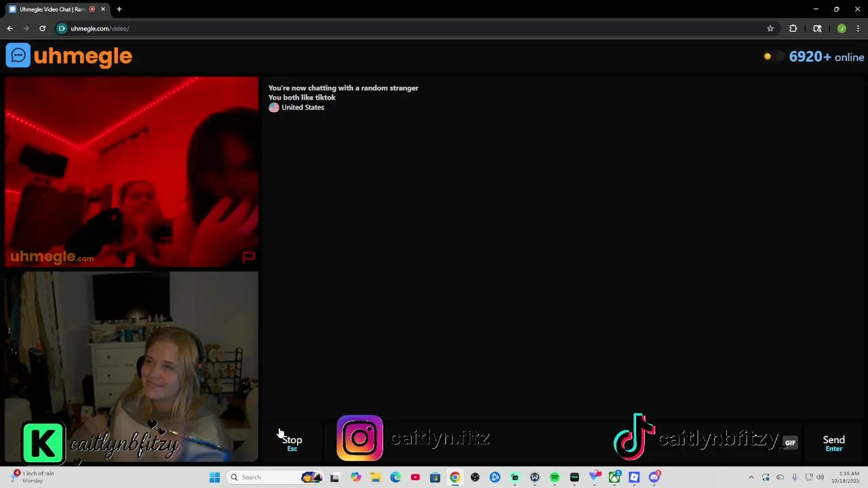The height and width of the screenshot is (488, 868).
Task: Send the message with the Send button
Action: 833,443
